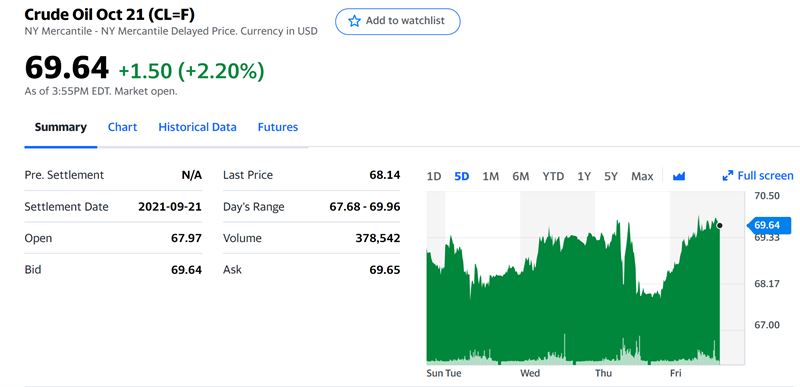Show year-to-date chart with YTD
Viewport: 800px width, 387px height.
coord(553,176)
